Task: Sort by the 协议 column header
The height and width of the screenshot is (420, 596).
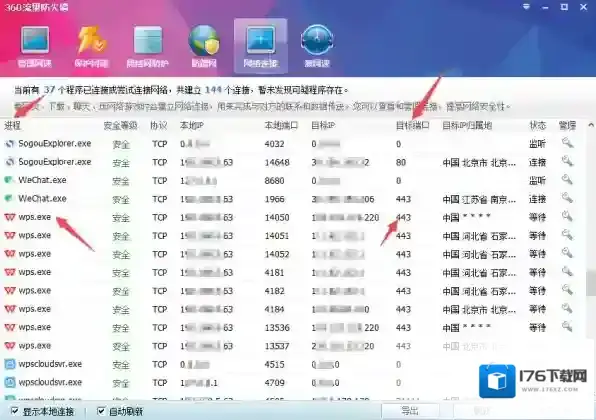Action: click(159, 125)
